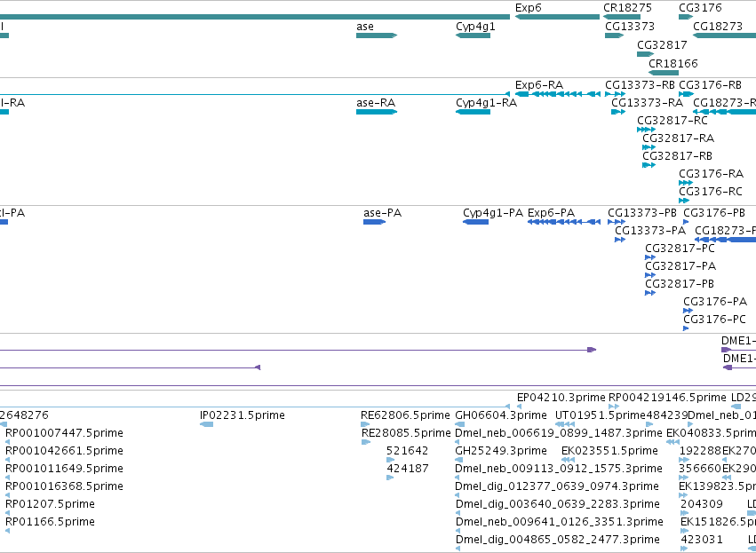The height and width of the screenshot is (553, 756).
Task: Select the Cyp4g1 gene label
Action: (475, 27)
